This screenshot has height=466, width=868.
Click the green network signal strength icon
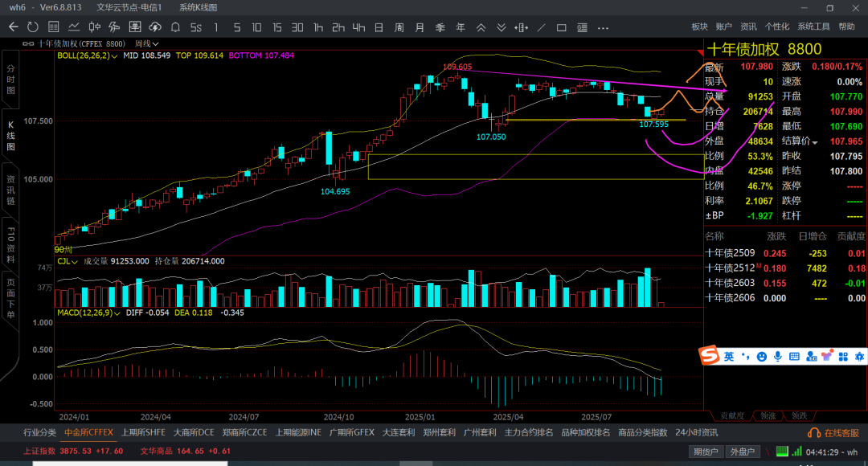(x=797, y=452)
